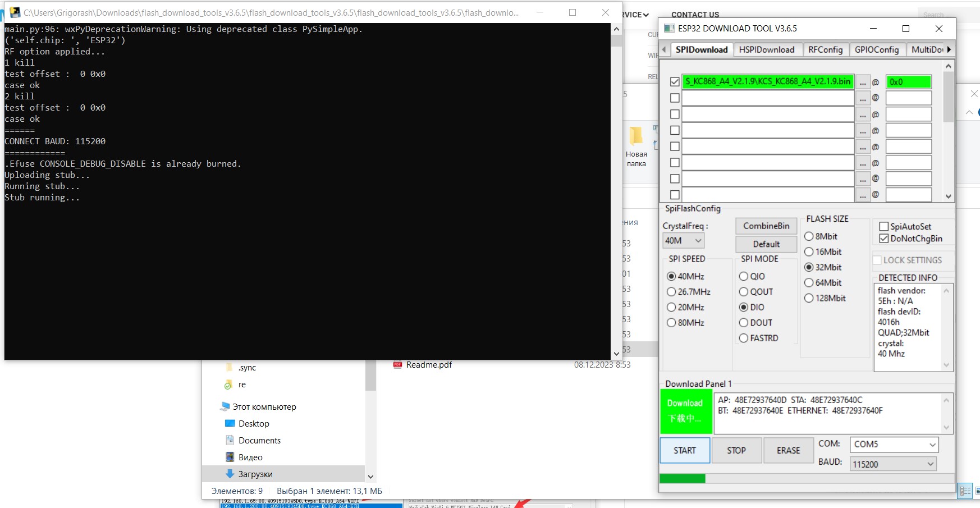The width and height of the screenshot is (980, 508).
Task: Click the ERASE button
Action: [x=788, y=450]
